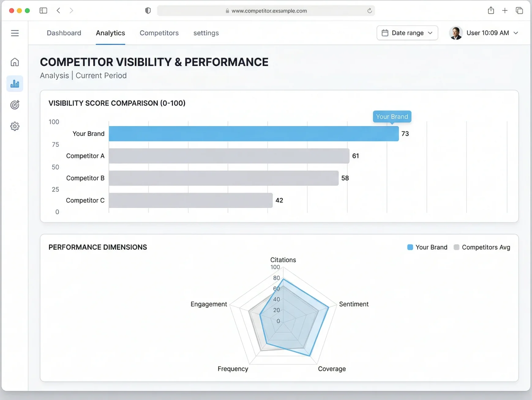Viewport: 532px width, 400px height.
Task: Open the settings navigation link
Action: 206,33
